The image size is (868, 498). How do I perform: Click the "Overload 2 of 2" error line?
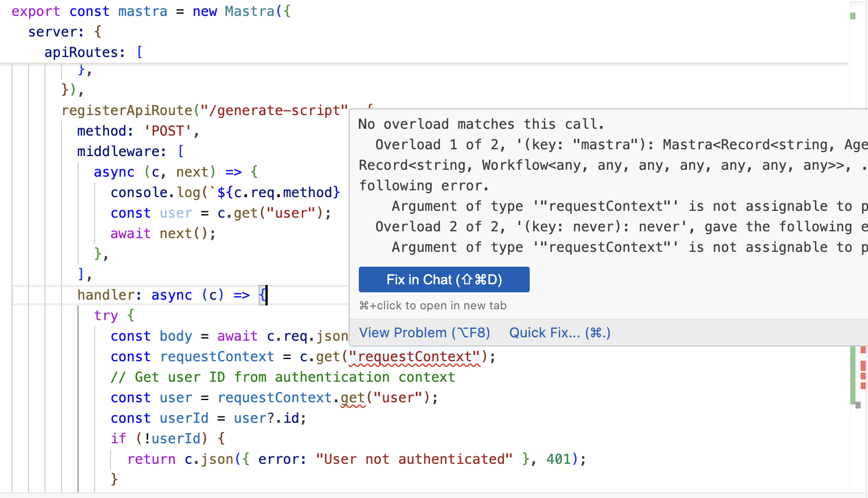point(621,227)
